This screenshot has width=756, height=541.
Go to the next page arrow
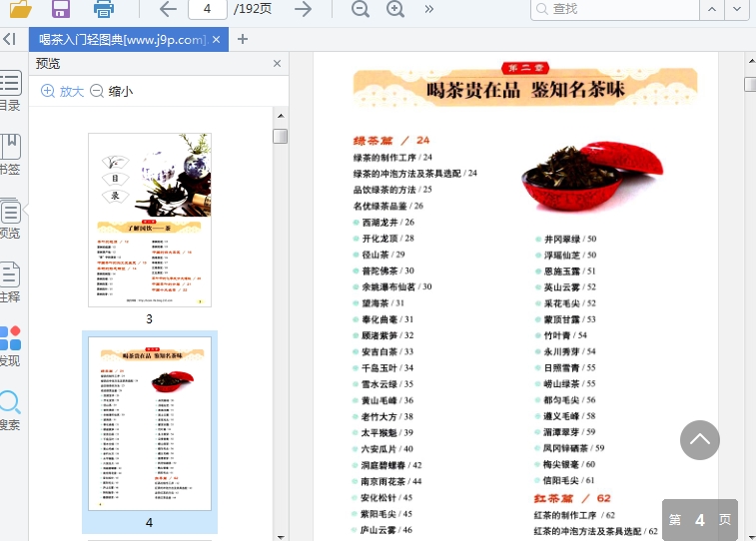point(303,9)
